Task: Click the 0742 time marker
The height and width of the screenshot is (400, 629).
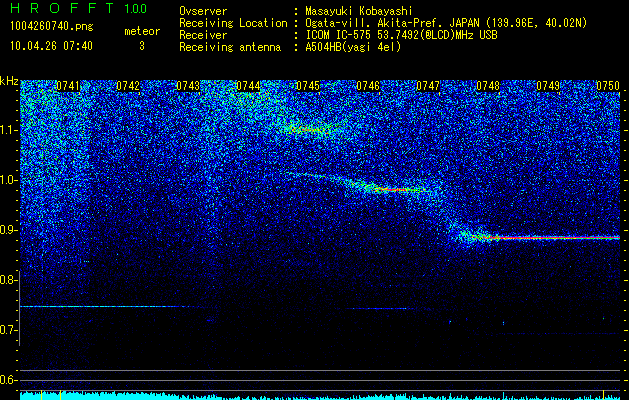Action: click(x=128, y=86)
